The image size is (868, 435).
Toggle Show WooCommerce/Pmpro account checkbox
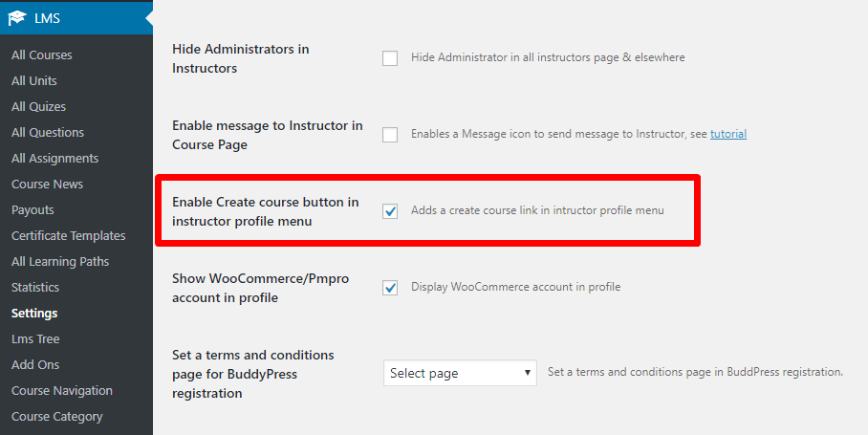pos(390,288)
